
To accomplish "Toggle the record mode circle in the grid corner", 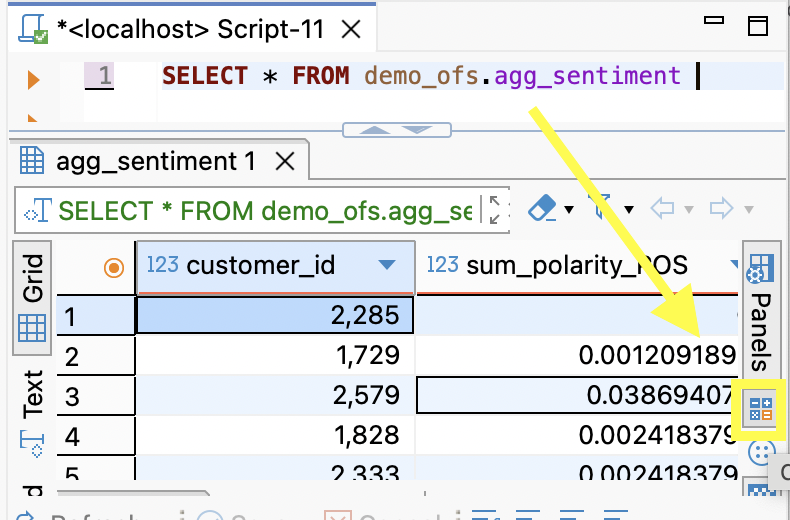I will (114, 268).
